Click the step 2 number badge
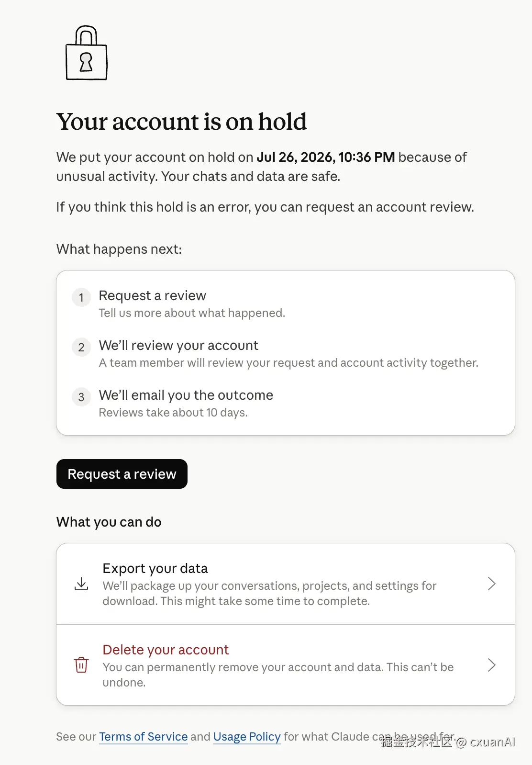The image size is (532, 765). (x=81, y=347)
